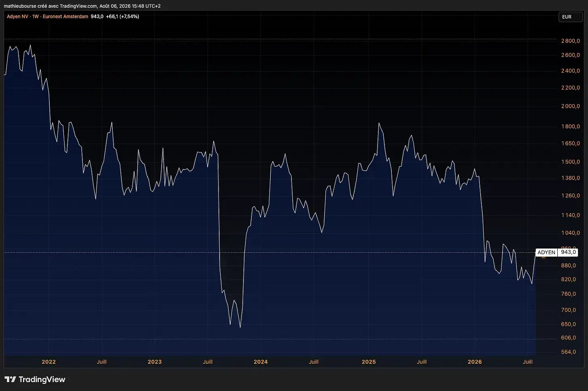The width and height of the screenshot is (588, 391).
Task: Click the 2022 label on the time axis
Action: coord(49,362)
